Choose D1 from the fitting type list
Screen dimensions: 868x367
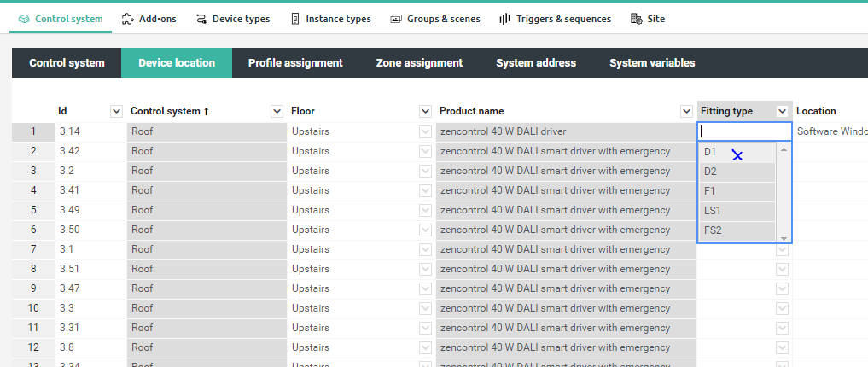[737, 152]
